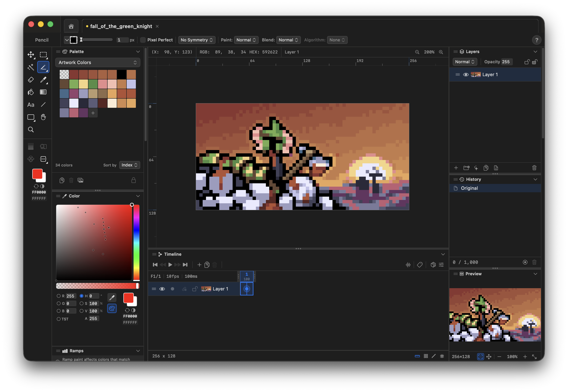Play the animation in Timeline
Viewport: 568px width, 392px height.
tap(170, 265)
